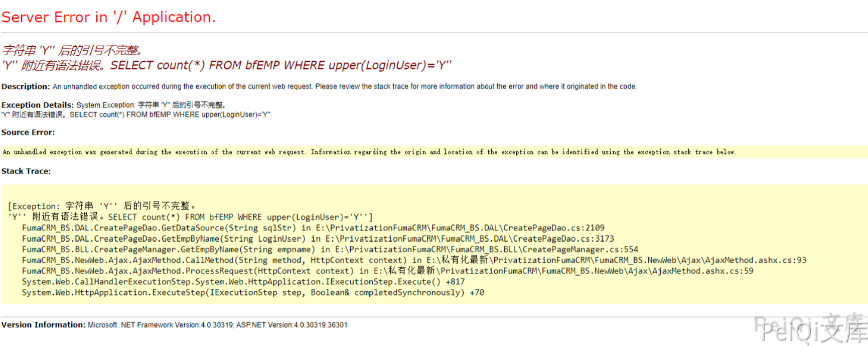Click the bold 'Version Information:' label
The width and height of the screenshot is (868, 346).
(x=44, y=325)
